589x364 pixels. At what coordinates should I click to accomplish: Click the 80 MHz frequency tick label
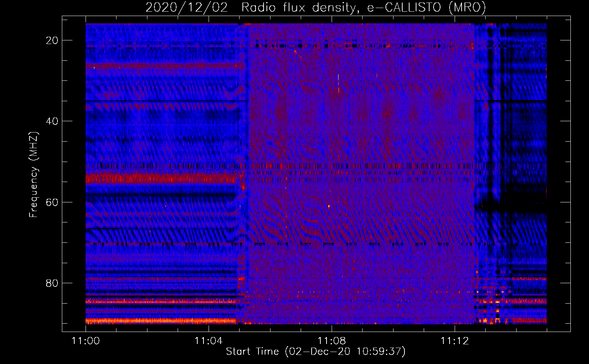(52, 283)
